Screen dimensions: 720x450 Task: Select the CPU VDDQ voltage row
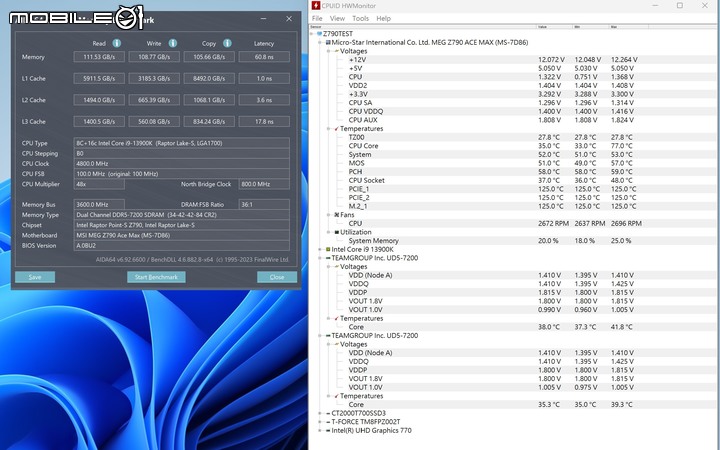coord(514,112)
